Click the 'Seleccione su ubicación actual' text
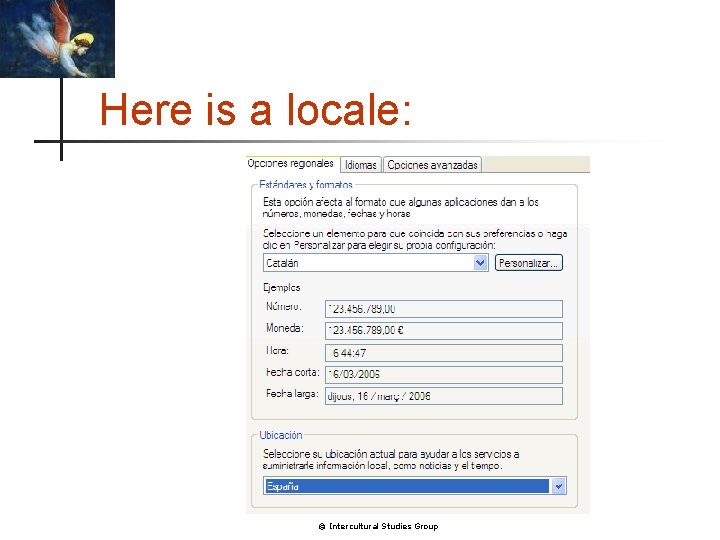720x540 pixels. point(391,460)
